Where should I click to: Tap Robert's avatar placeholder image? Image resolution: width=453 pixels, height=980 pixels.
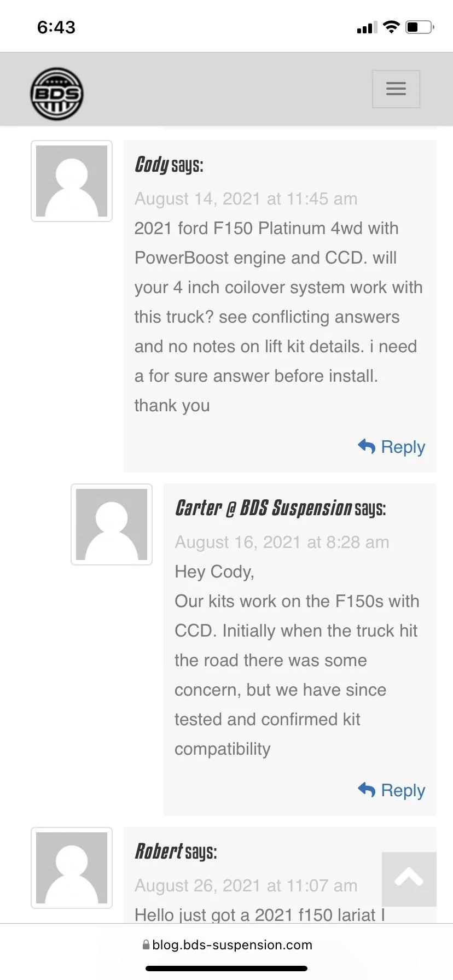[72, 868]
